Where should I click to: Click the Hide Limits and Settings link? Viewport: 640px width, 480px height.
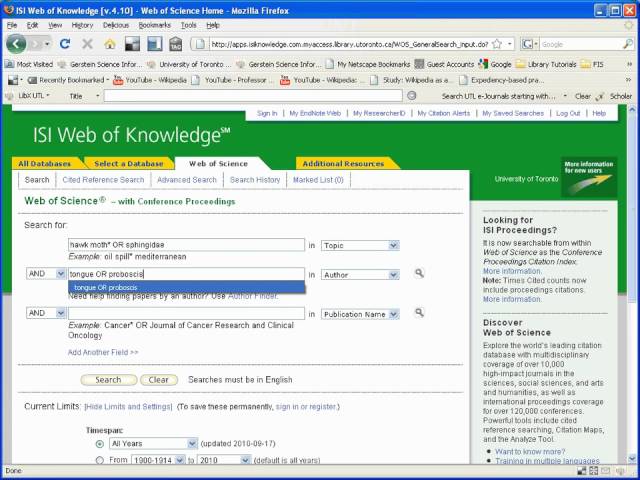[128, 407]
